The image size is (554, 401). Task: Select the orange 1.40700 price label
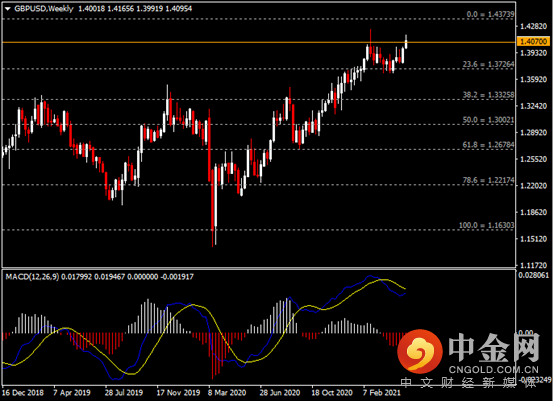click(x=533, y=42)
